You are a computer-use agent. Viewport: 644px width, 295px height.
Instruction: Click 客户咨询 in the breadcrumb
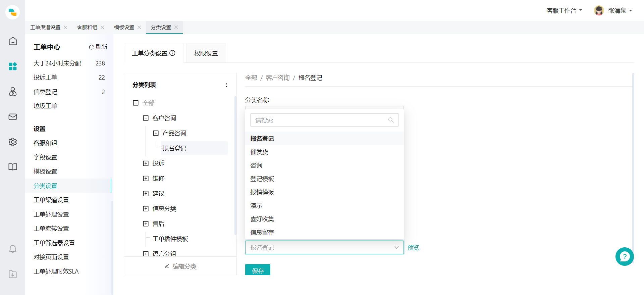tap(278, 78)
